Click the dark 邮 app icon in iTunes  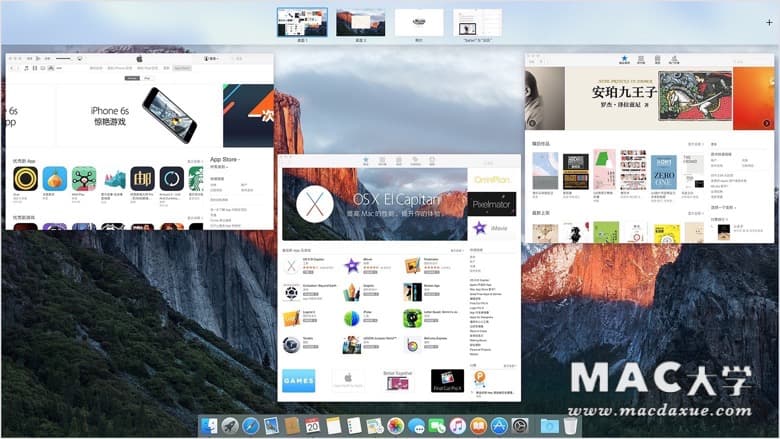pos(143,179)
